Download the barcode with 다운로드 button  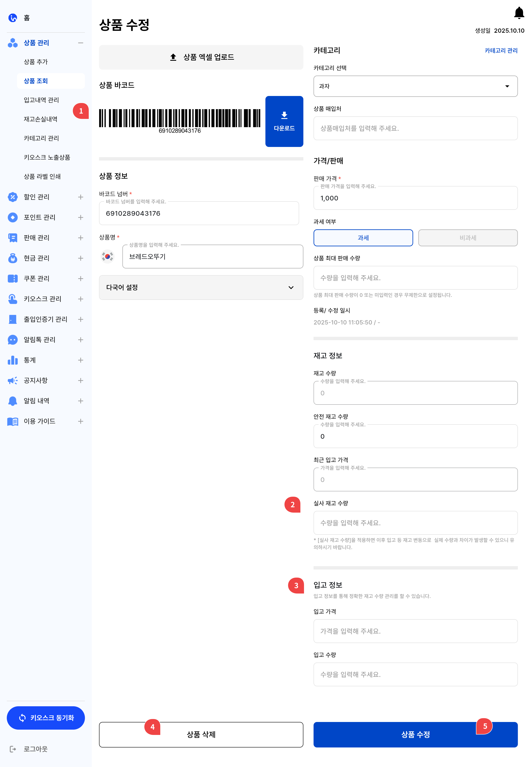coord(284,121)
